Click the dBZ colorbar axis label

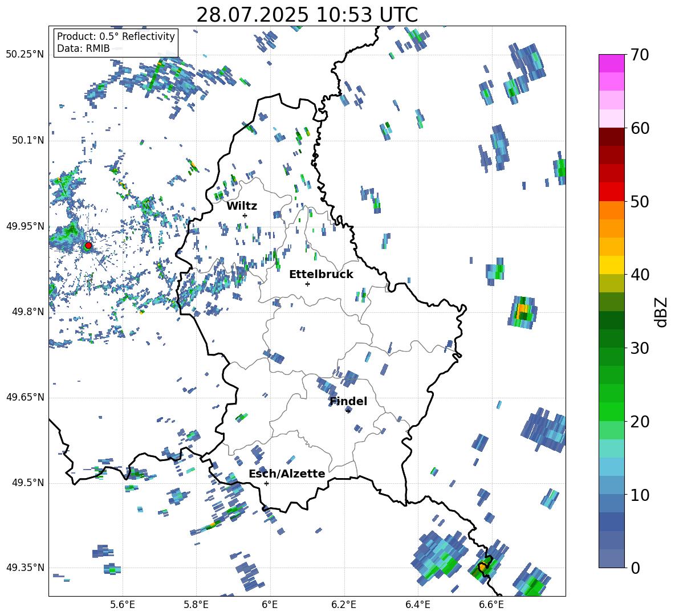[662, 312]
